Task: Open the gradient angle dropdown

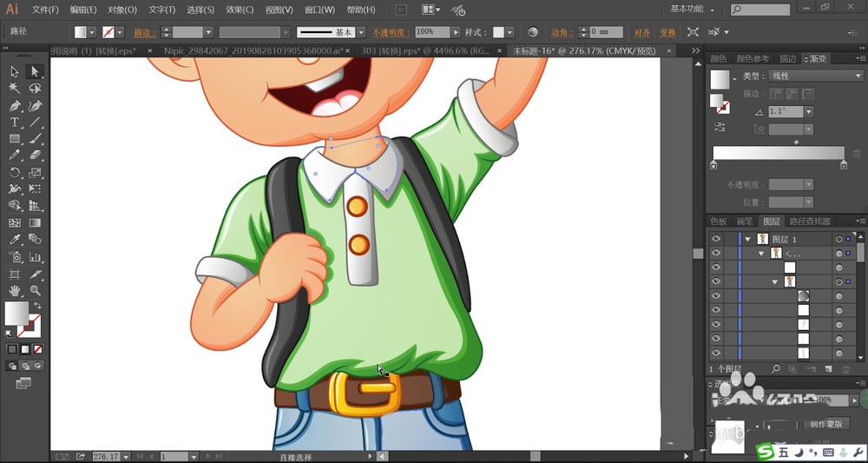Action: [809, 112]
